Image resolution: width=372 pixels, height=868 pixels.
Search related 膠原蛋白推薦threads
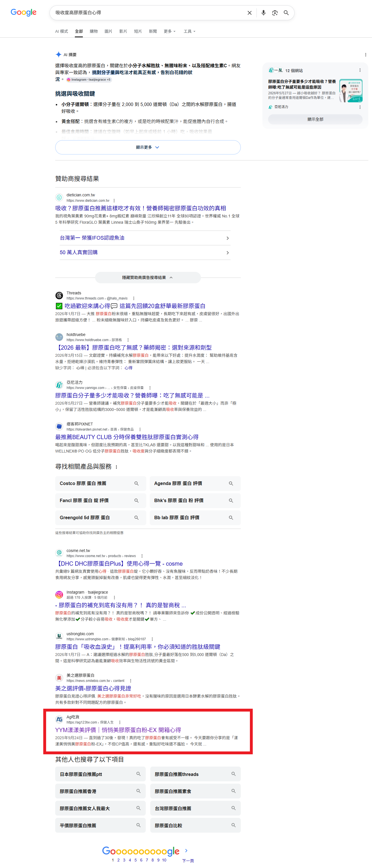pyautogui.click(x=196, y=774)
